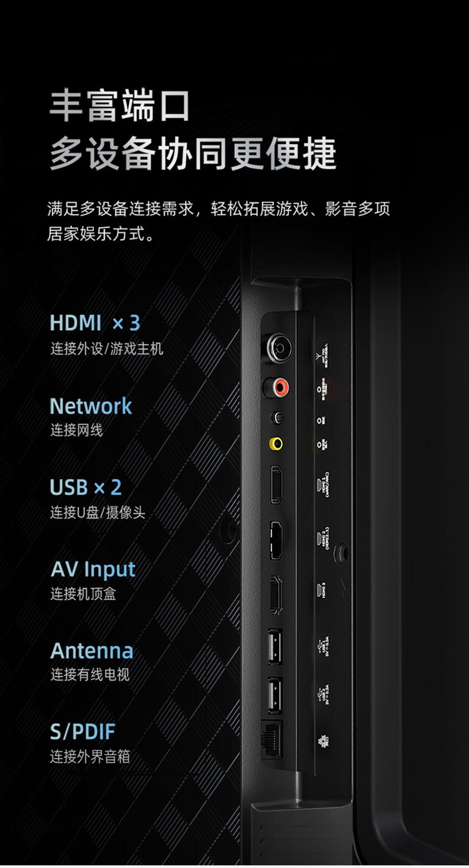Click the 'Network' heading text
The image size is (469, 868).
pos(91,406)
